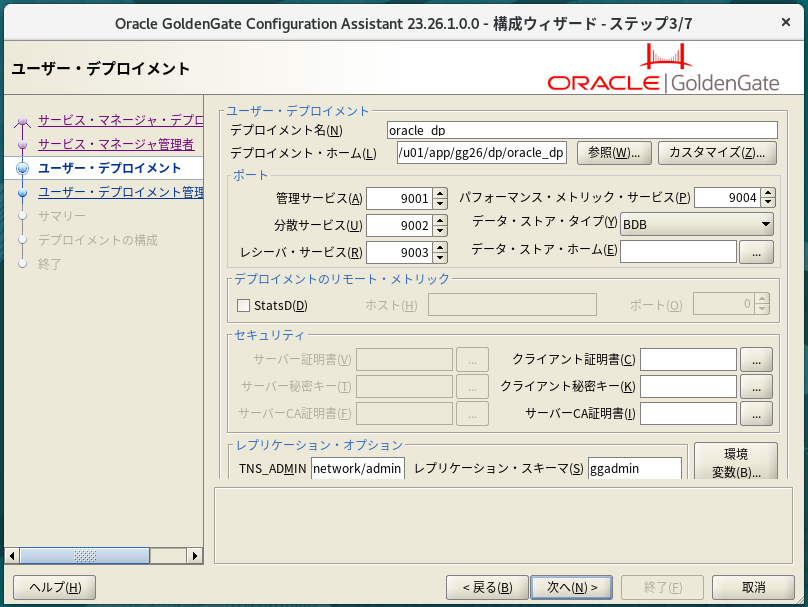Click the デプロイメント名 text field
808x607 pixels.
coord(582,130)
